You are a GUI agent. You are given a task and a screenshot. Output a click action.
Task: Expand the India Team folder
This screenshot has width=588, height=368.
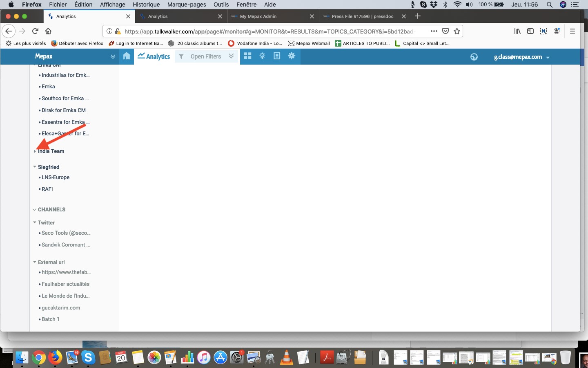pos(35,151)
